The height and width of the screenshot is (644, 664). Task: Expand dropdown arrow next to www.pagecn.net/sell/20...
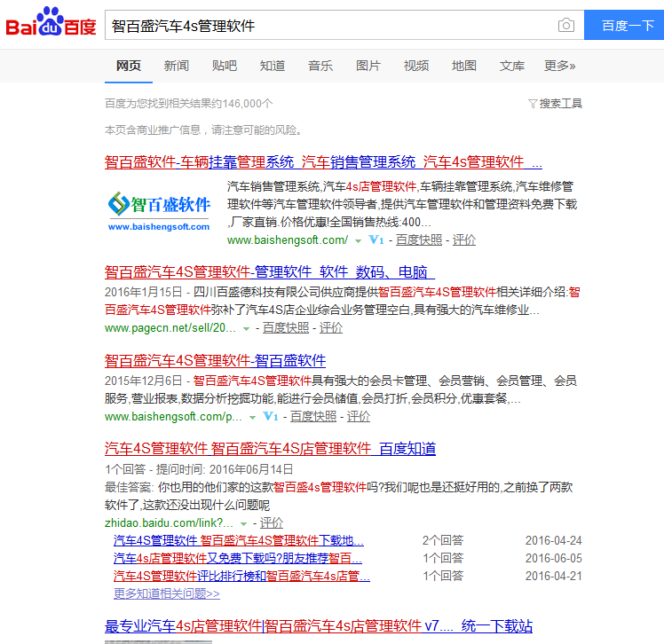[246, 329]
